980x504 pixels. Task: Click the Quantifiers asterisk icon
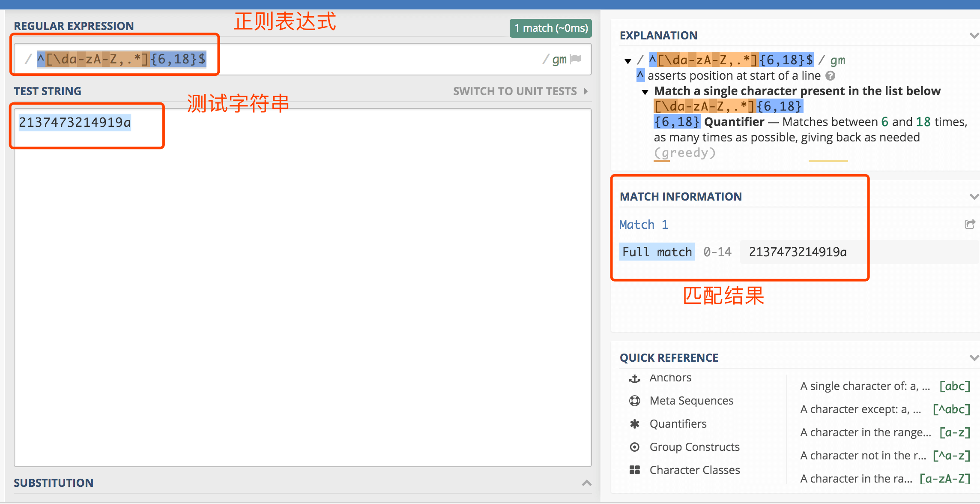tap(634, 424)
